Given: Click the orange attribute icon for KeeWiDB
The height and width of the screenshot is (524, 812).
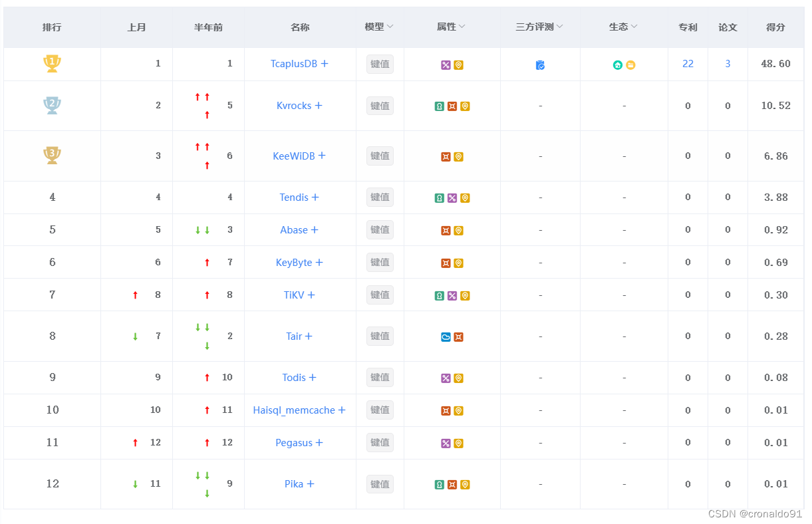Looking at the screenshot, I should (446, 157).
